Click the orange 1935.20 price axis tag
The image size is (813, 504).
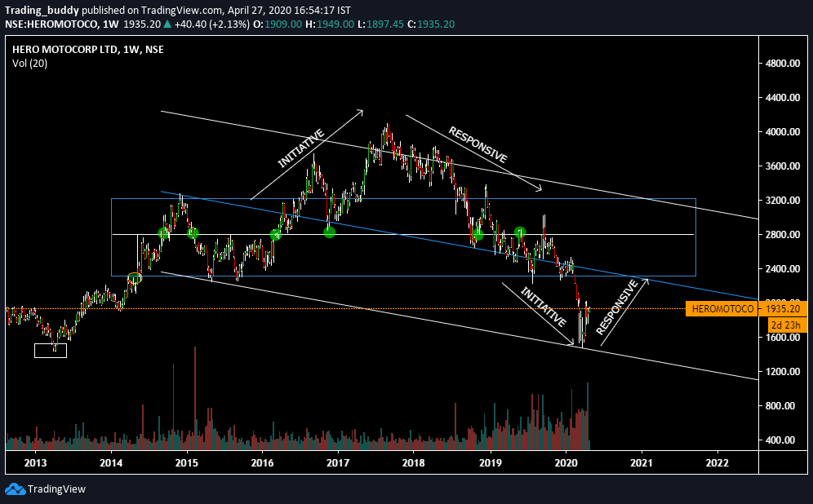point(783,309)
